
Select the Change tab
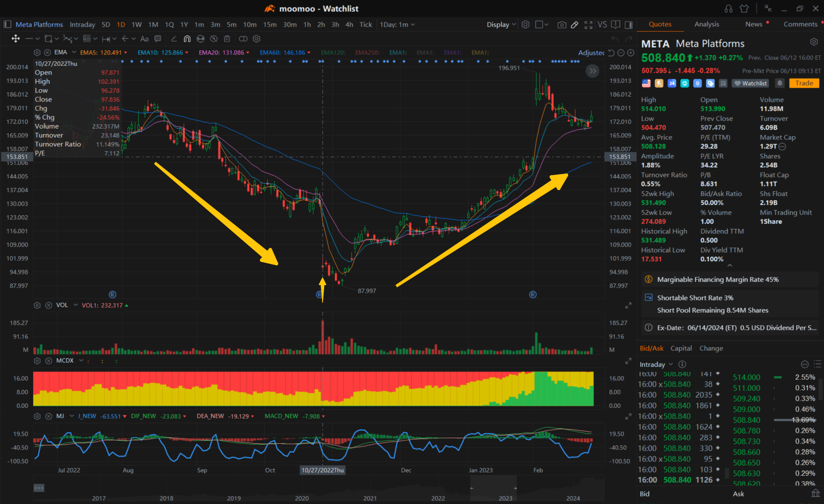(x=711, y=348)
